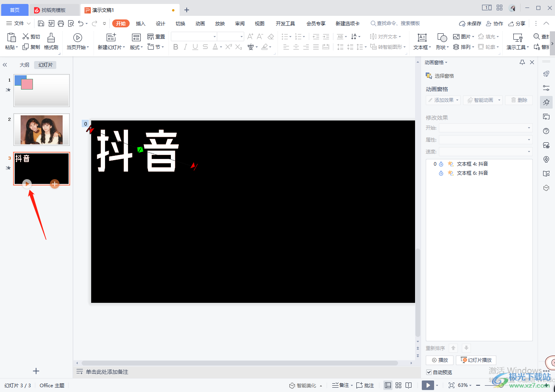
Task: Click the Print icon in quick toolbar
Action: click(x=61, y=23)
